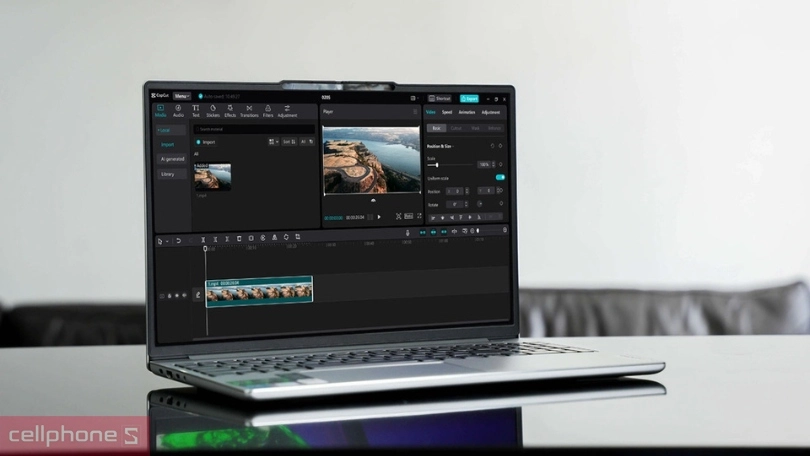
Task: Toggle track lock icon on timeline
Action: pos(168,295)
